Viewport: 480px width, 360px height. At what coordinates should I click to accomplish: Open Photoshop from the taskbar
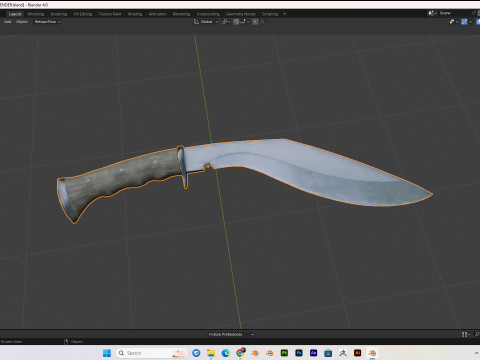pos(299,353)
